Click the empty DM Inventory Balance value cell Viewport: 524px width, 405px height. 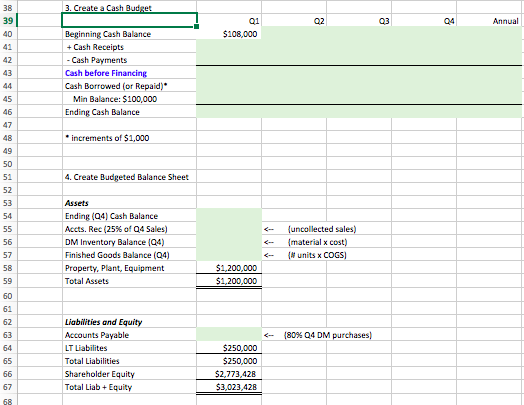229,242
